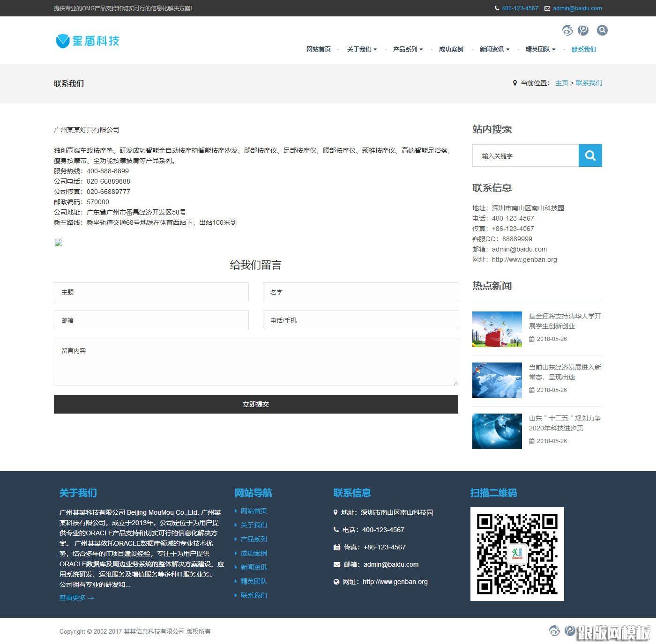Select 成功案例 in the navigation menu
Viewport: 656px width, 644px height.
[x=451, y=49]
